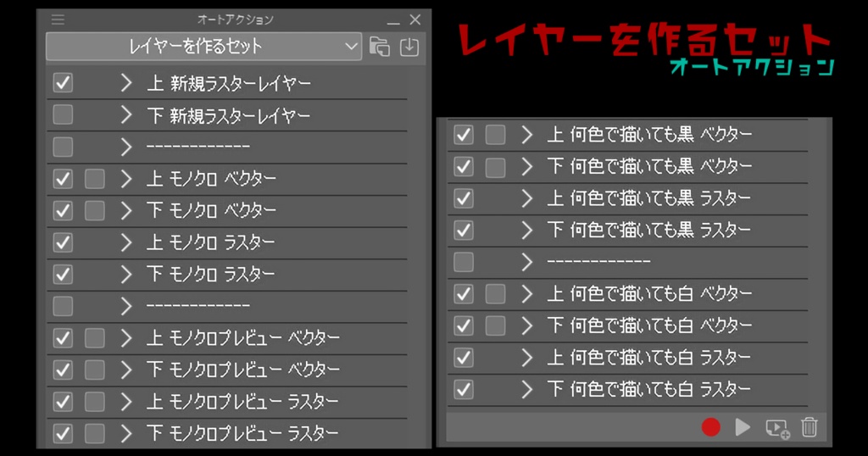Close the オートアクション panel

415,20
